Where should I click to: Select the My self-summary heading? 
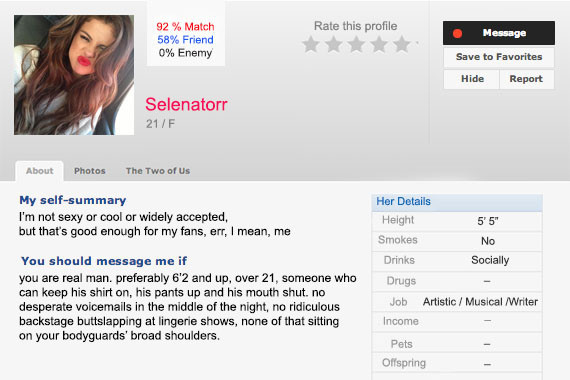73,200
